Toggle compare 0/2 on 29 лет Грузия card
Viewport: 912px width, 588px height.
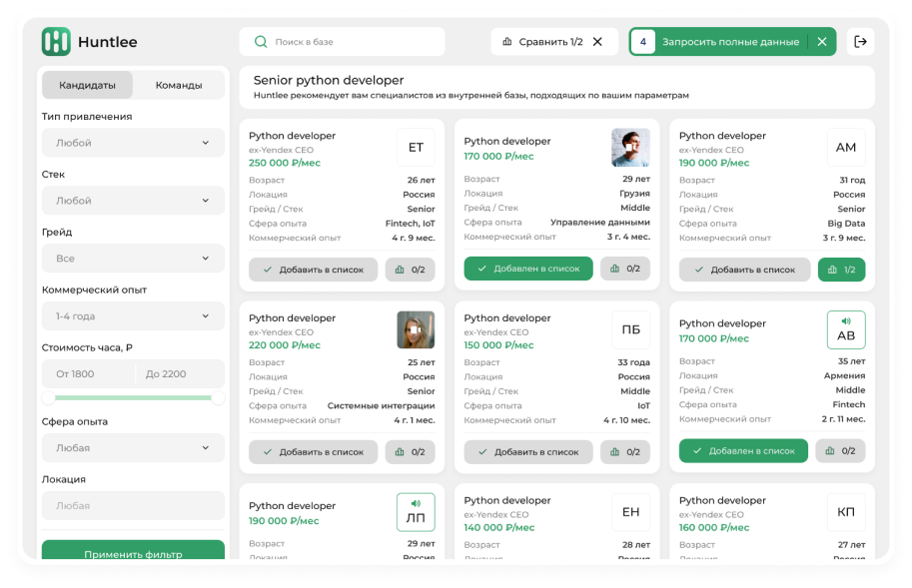pos(625,269)
